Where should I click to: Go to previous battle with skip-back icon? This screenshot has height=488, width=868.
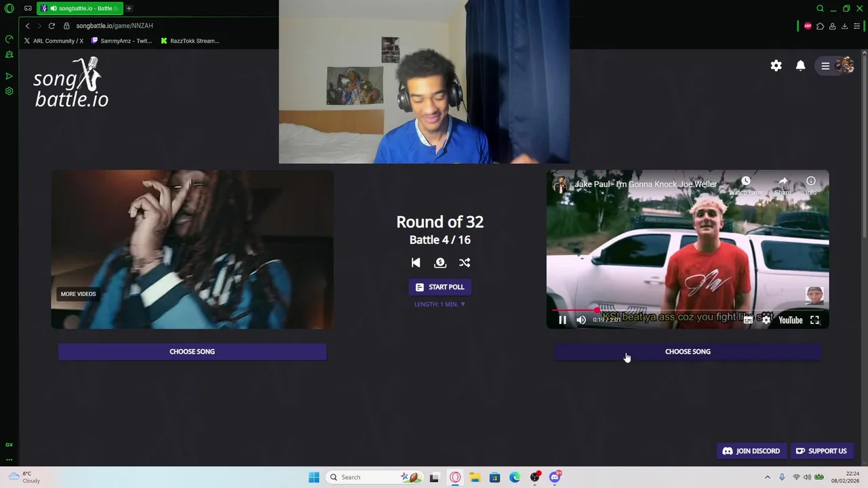416,263
